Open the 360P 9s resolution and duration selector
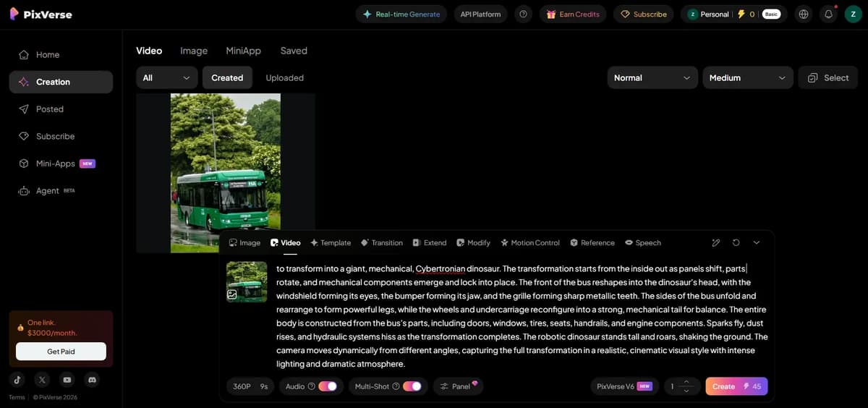The height and width of the screenshot is (408, 868). [250, 386]
